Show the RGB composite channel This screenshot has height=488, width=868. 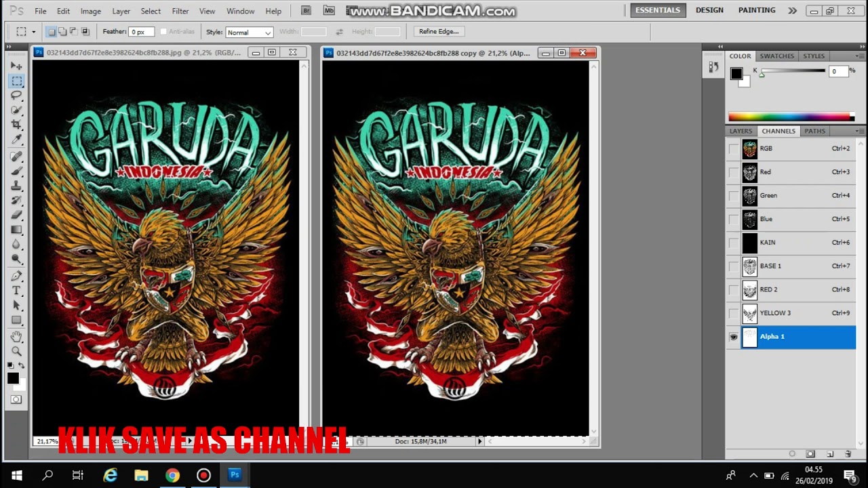733,148
